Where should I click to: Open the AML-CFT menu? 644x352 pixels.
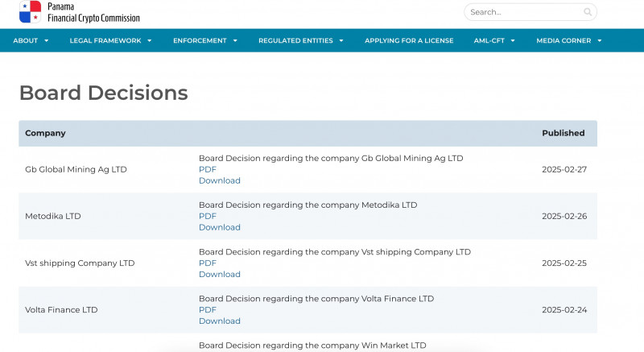pos(489,40)
